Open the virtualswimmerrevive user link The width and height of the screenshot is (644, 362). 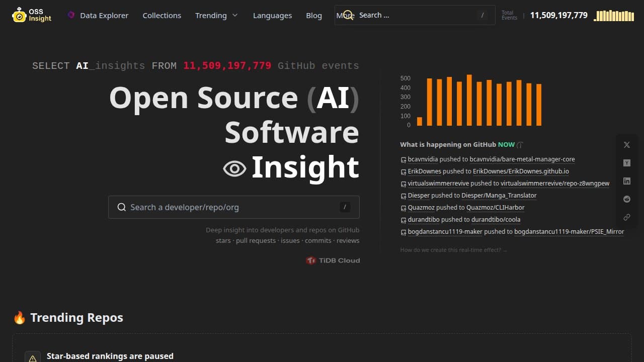438,184
